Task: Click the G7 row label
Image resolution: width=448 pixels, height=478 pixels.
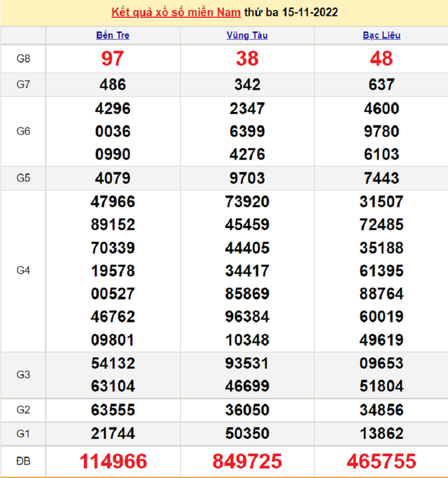Action: (23, 85)
